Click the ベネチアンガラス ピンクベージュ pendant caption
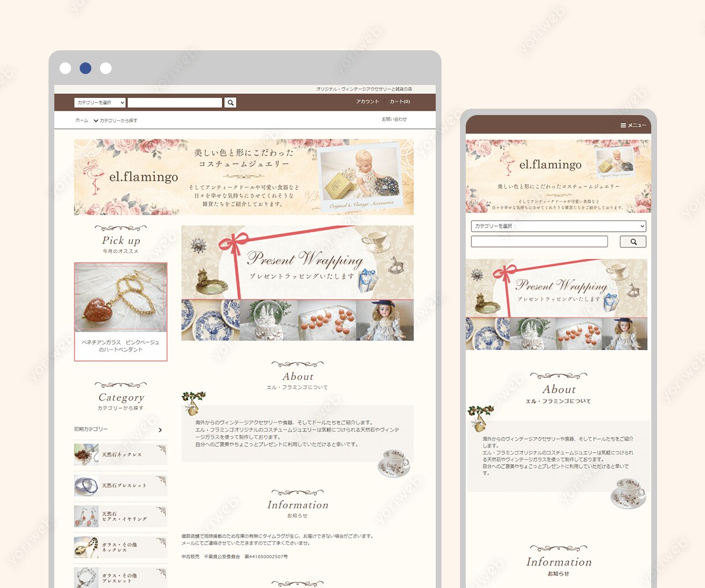Screen dimensions: 705x588 tap(121, 346)
